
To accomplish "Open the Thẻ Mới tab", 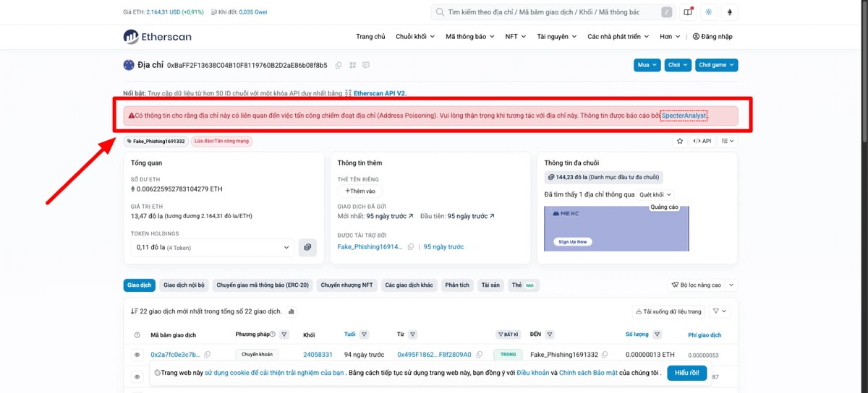I will pyautogui.click(x=525, y=285).
